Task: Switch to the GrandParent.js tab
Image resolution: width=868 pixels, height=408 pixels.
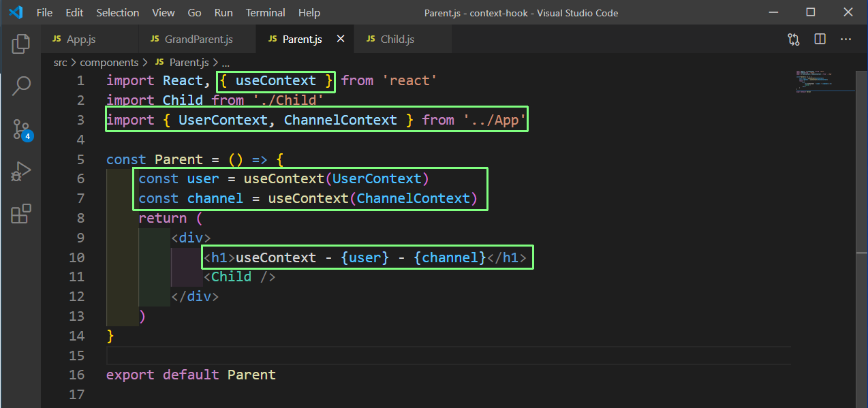Action: click(198, 40)
